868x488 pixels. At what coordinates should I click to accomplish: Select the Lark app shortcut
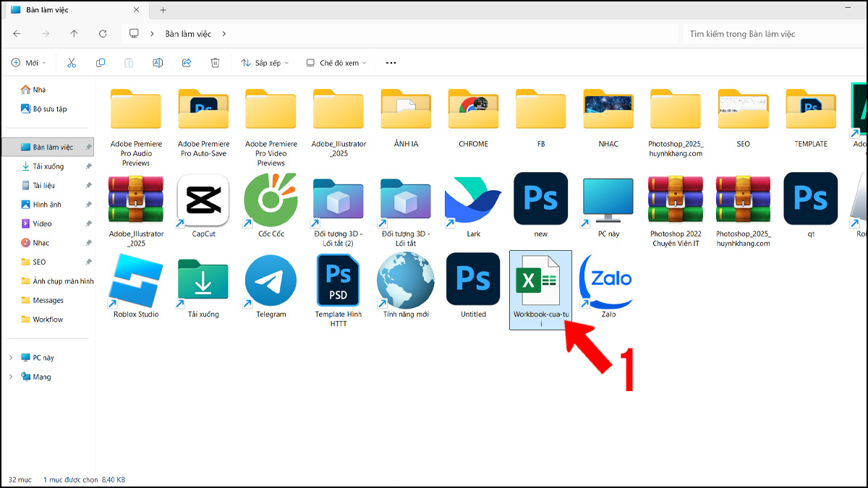[473, 206]
